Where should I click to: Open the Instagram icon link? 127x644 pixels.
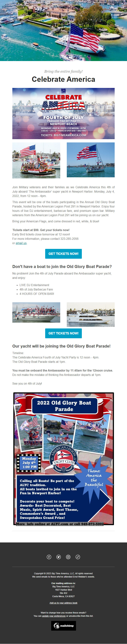point(68,557)
